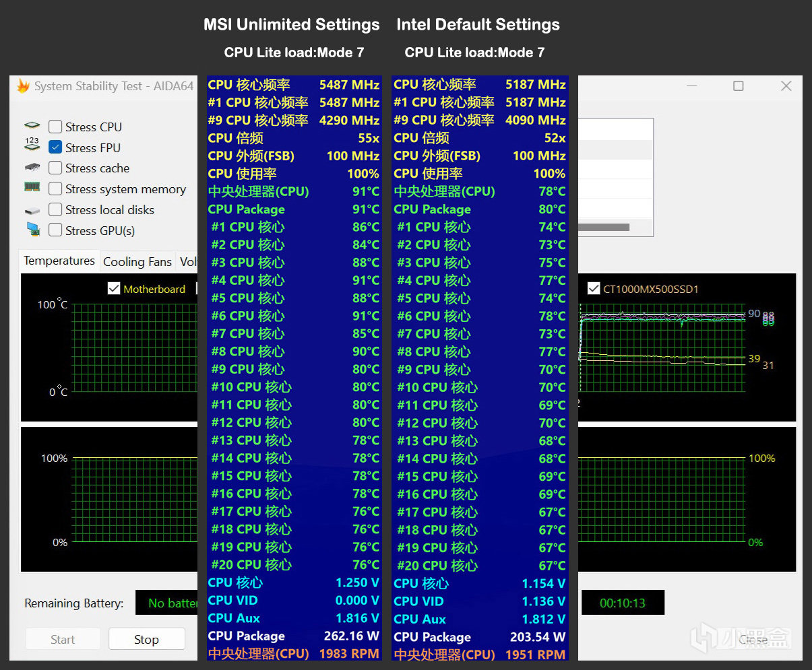The image size is (812, 670).
Task: Click the 4090 MHz #9 CPU frequency value
Action: [x=536, y=120]
